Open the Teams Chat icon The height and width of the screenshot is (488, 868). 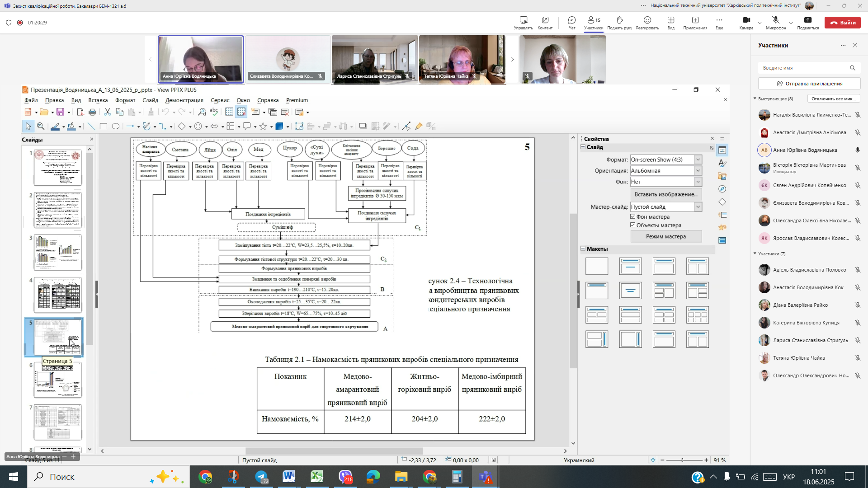572,23
